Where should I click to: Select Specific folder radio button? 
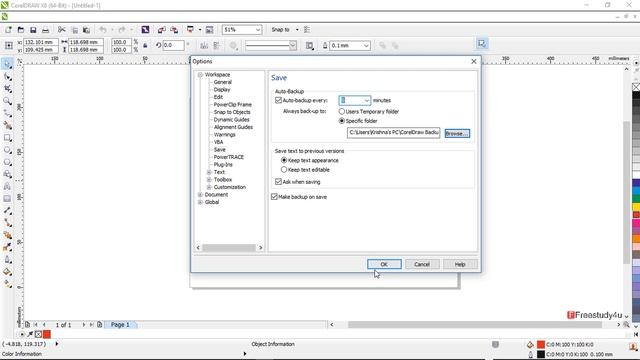pyautogui.click(x=342, y=121)
